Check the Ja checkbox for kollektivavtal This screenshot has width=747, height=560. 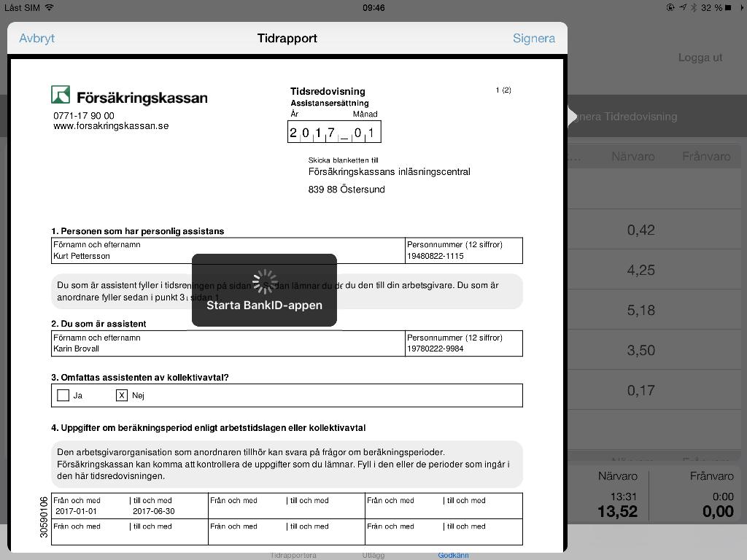(63, 395)
